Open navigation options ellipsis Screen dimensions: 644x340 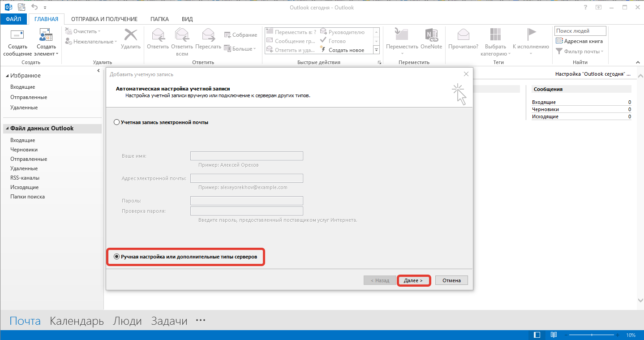[x=201, y=321]
